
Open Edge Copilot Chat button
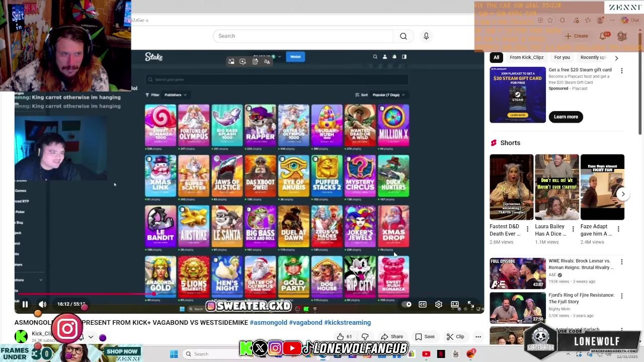(x=630, y=20)
